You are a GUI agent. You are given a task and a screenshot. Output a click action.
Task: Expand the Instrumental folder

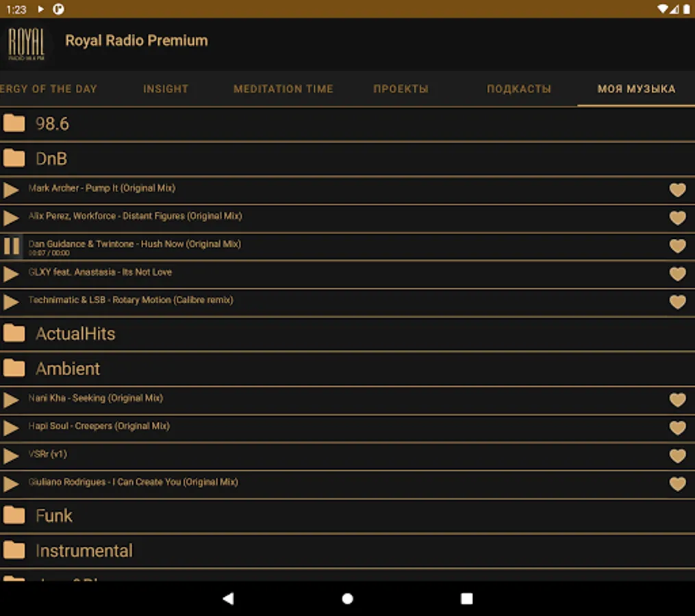[348, 551]
